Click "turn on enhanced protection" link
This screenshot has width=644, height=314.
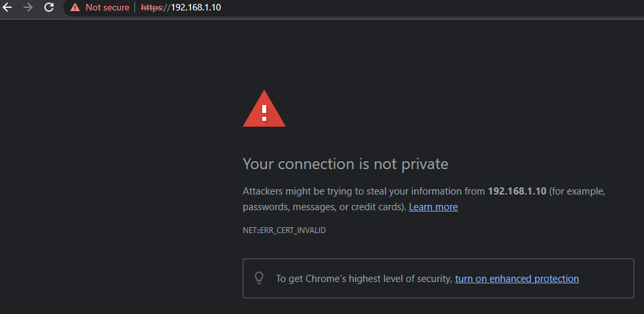coord(517,279)
